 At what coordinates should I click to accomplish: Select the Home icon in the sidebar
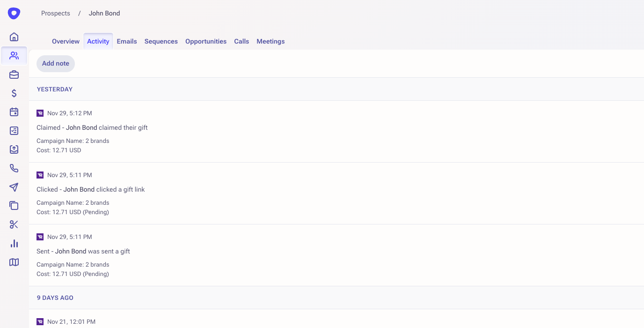coord(14,37)
